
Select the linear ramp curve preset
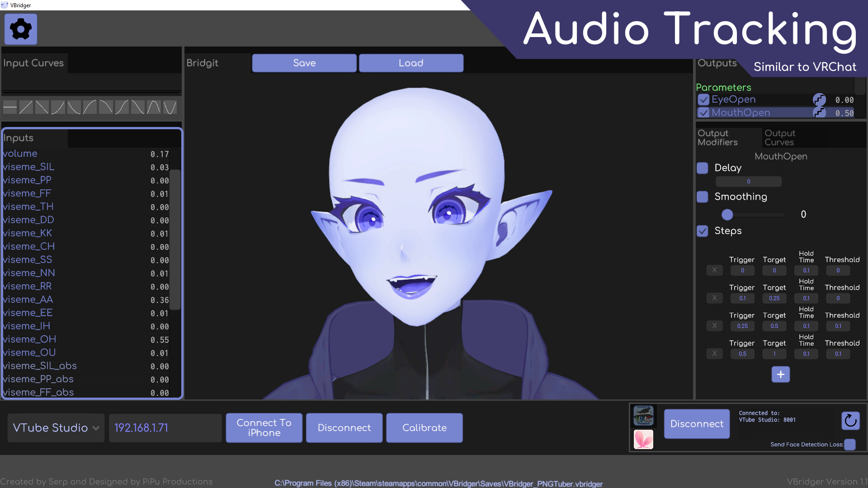tap(26, 107)
